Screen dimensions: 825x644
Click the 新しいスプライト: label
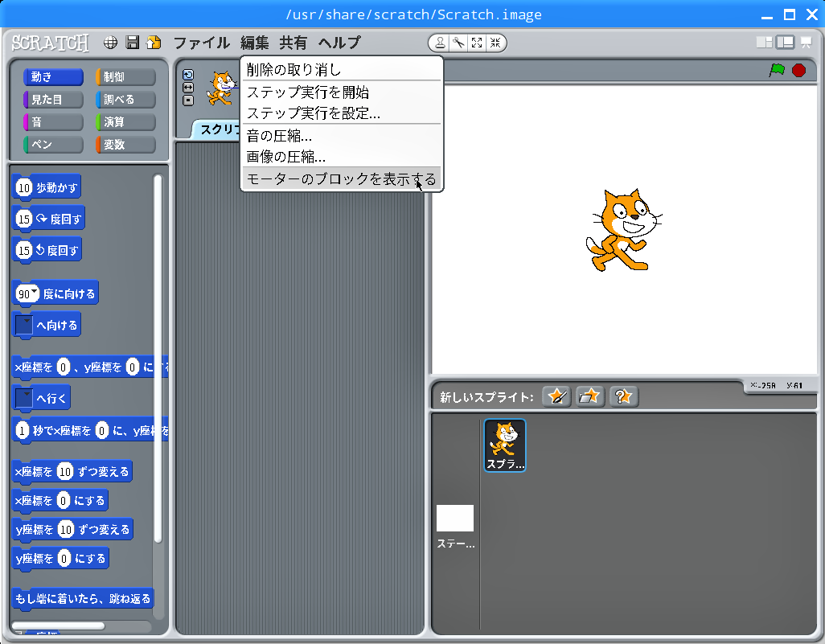tap(486, 397)
